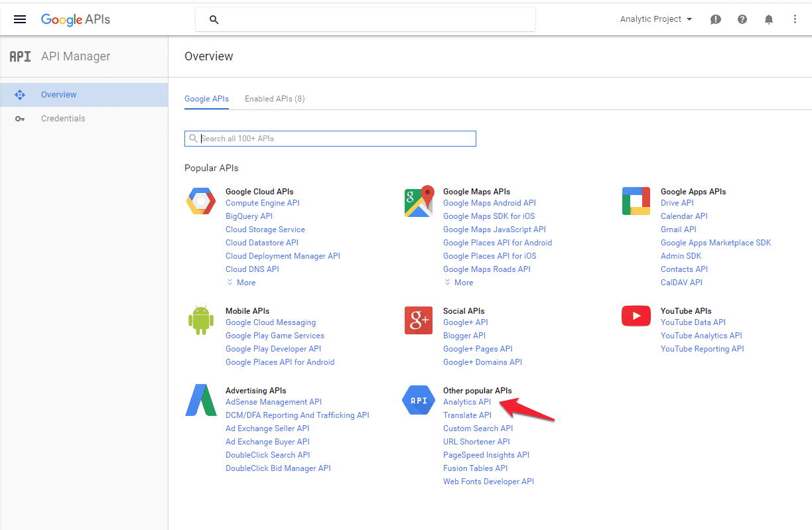
Task: Select Overview in the sidebar
Action: pyautogui.click(x=84, y=95)
